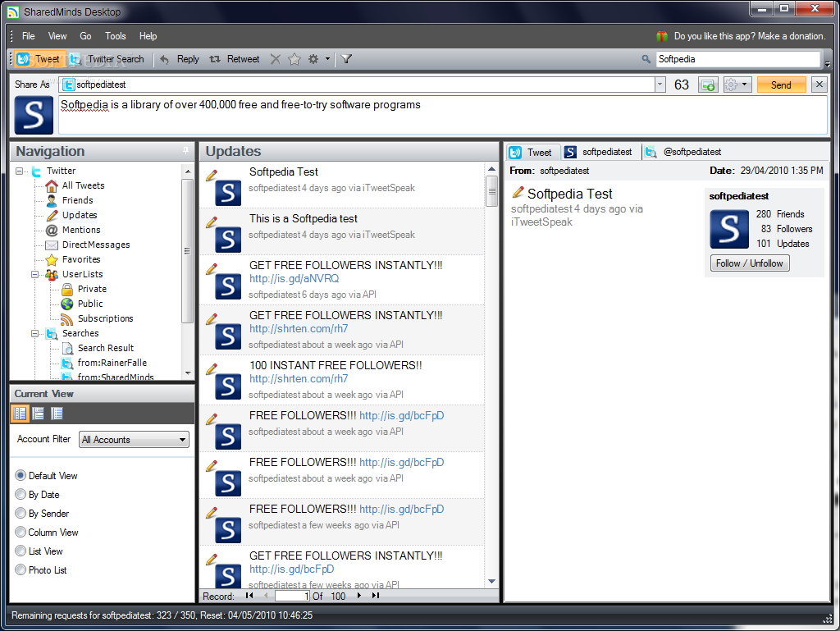Collapse the Searches tree node
This screenshot has width=840, height=631.
34,333
